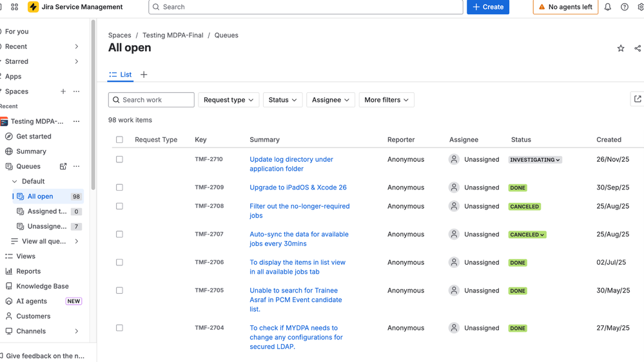The height and width of the screenshot is (362, 644).
Task: Expand the Starred menu chevron
Action: point(77,62)
